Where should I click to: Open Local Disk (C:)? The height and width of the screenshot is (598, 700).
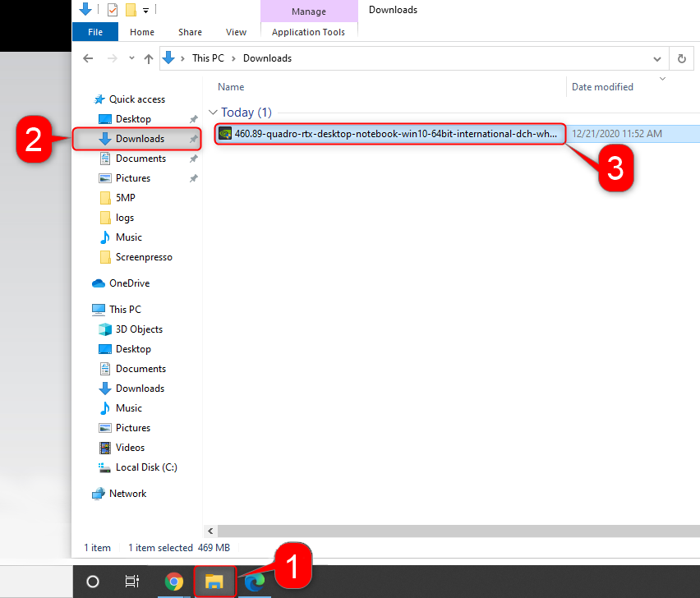pyautogui.click(x=146, y=467)
